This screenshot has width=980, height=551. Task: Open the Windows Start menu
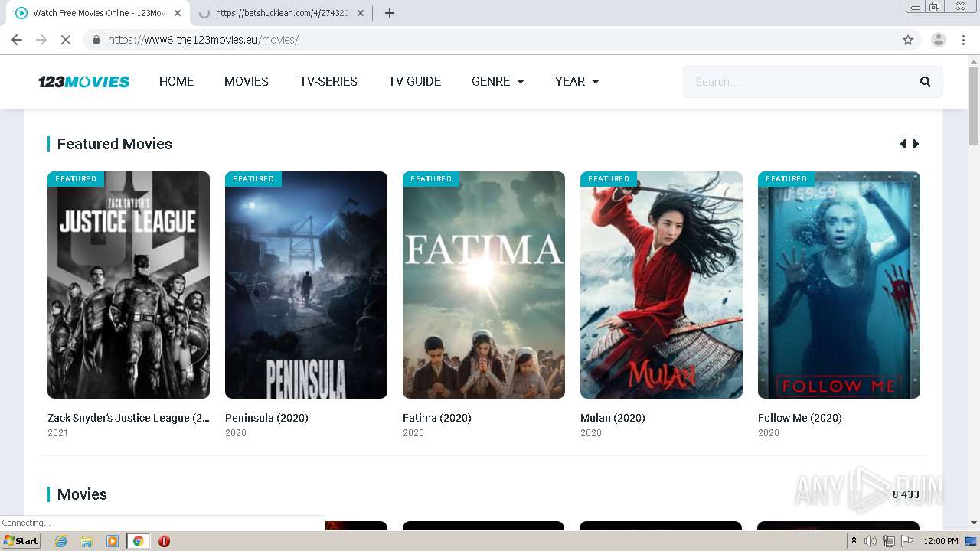pos(21,541)
